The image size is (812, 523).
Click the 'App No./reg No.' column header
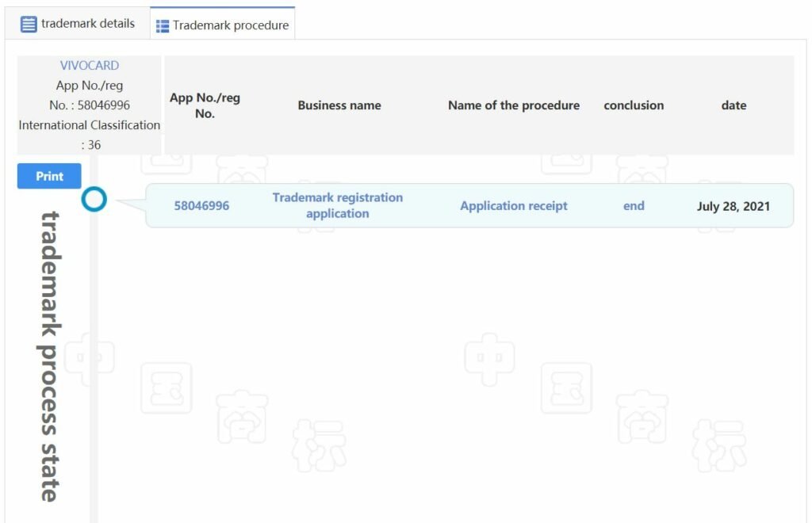pyautogui.click(x=205, y=105)
